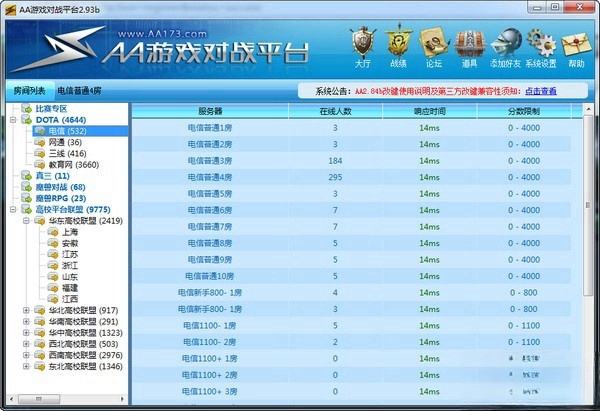600x411 pixels.
Task: Click server icon next to 高校平台联盟
Action: [26, 209]
